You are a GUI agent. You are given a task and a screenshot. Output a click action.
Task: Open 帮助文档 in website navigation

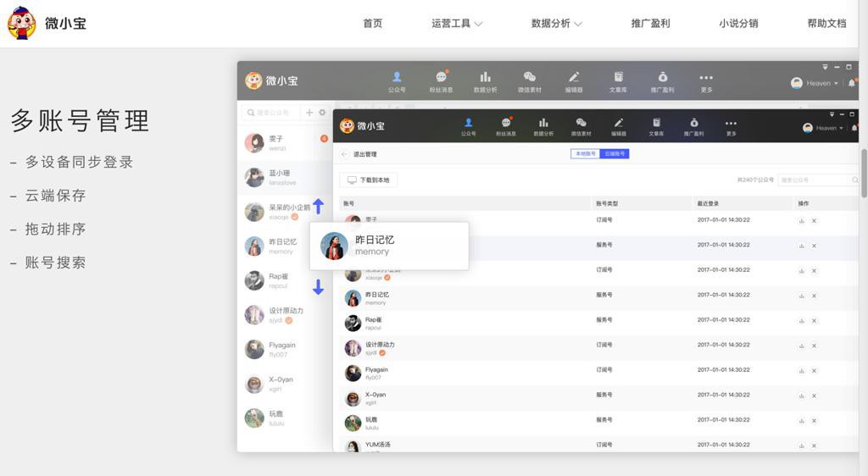(827, 23)
